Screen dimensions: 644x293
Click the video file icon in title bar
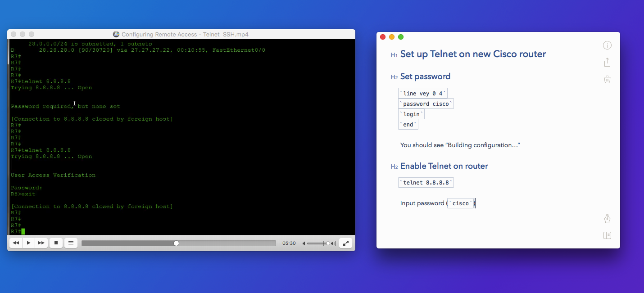[x=116, y=34]
